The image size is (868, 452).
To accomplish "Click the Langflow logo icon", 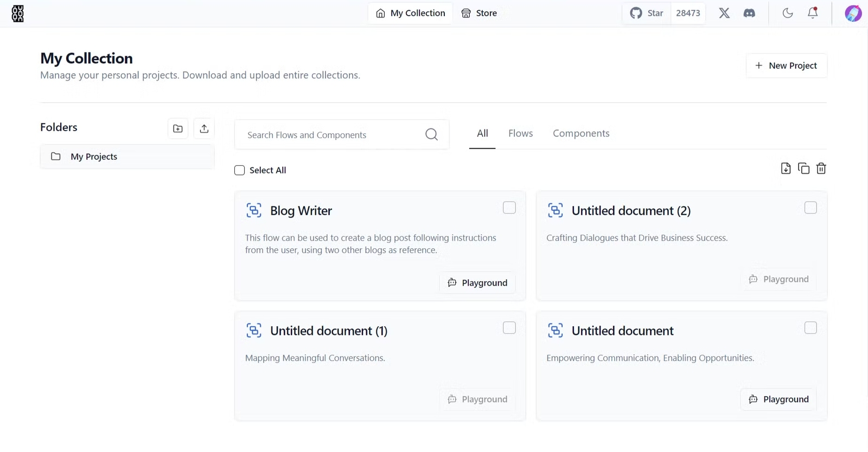I will coord(17,14).
